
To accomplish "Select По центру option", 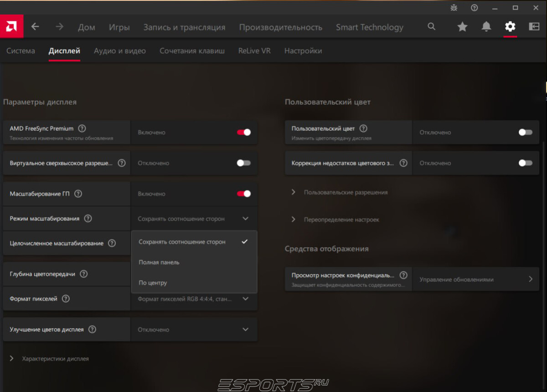I will coord(194,283).
